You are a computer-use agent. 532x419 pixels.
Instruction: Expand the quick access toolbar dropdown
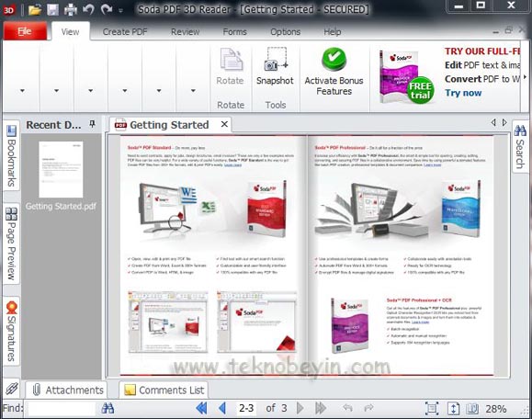point(120,10)
